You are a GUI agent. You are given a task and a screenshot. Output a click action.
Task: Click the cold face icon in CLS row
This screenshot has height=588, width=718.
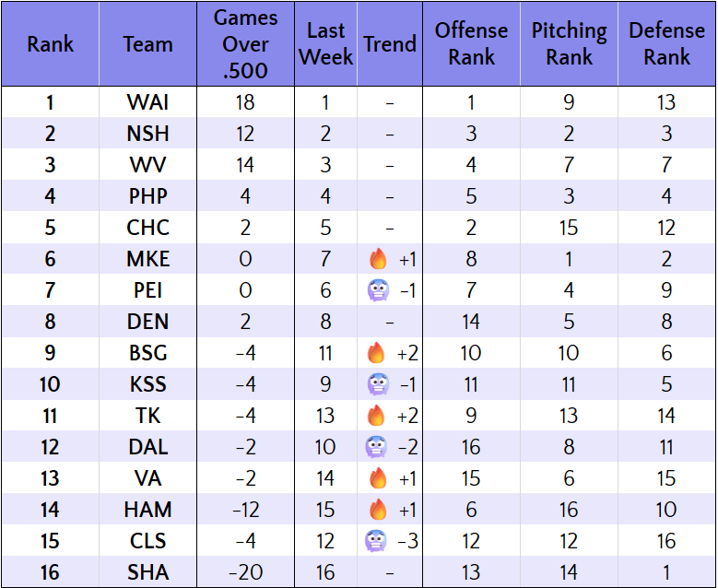point(377,542)
